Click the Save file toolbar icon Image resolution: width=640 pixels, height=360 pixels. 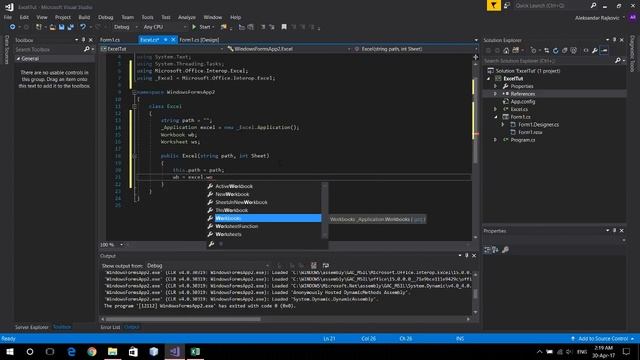point(62,27)
